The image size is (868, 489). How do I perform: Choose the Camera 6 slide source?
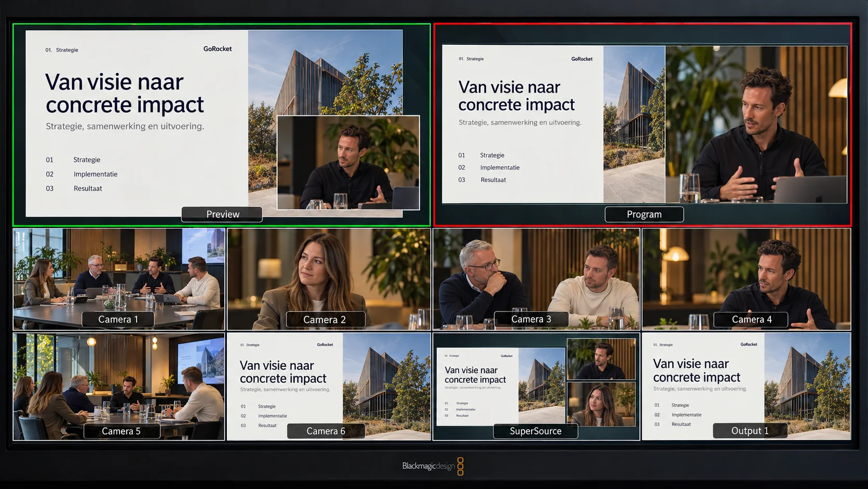(x=329, y=387)
